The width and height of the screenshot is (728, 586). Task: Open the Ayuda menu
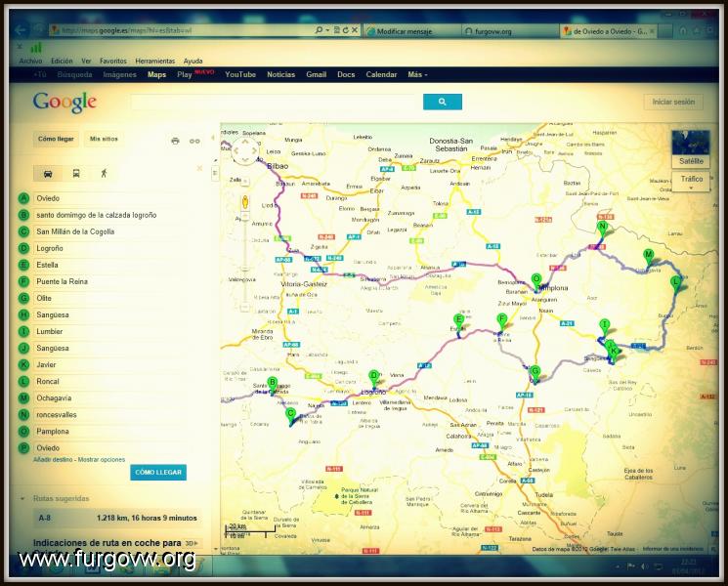193,62
